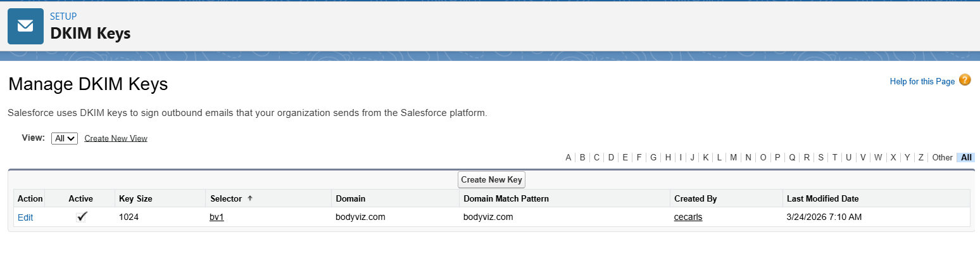Click the Manage DKIM Keys heading

click(x=88, y=84)
